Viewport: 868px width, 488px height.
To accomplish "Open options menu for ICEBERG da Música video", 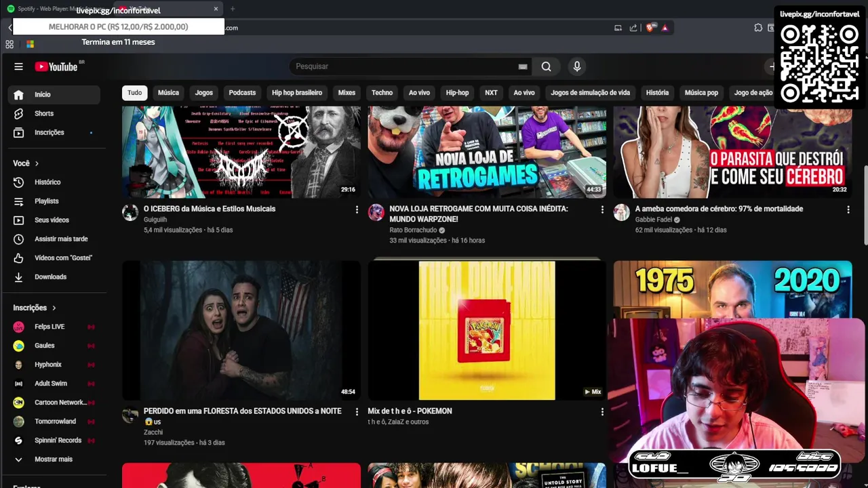I will click(357, 210).
